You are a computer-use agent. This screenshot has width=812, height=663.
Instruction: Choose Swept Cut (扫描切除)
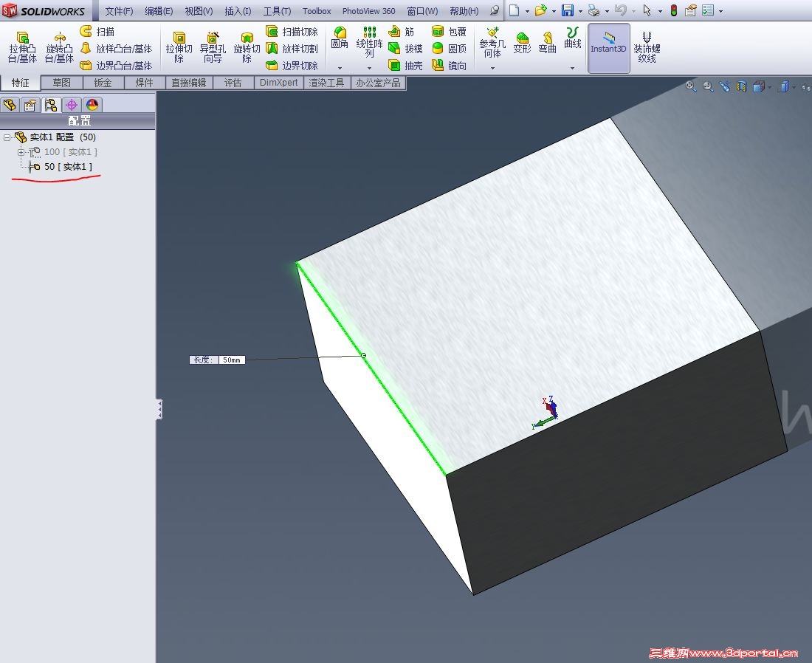click(x=292, y=32)
